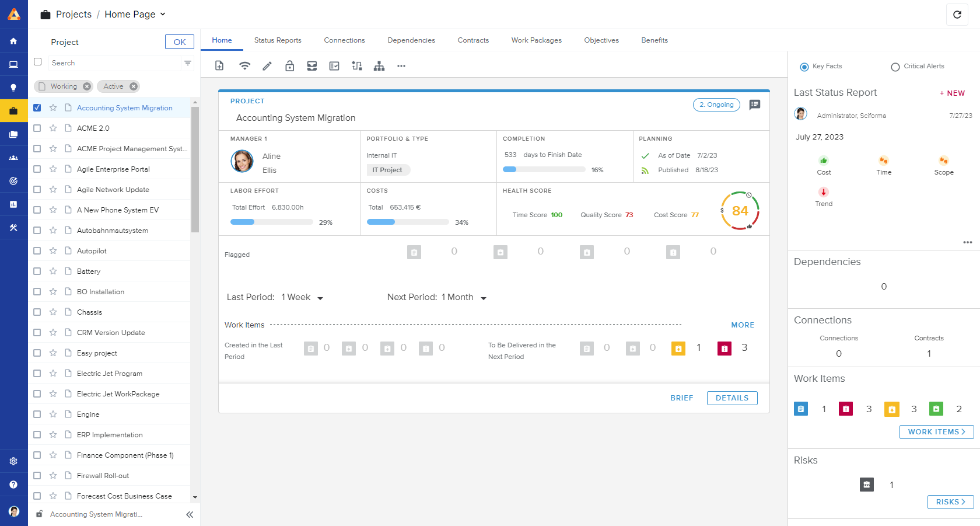Expand the Home Page breadcrumb chevron
This screenshot has height=526, width=980.
(x=162, y=14)
